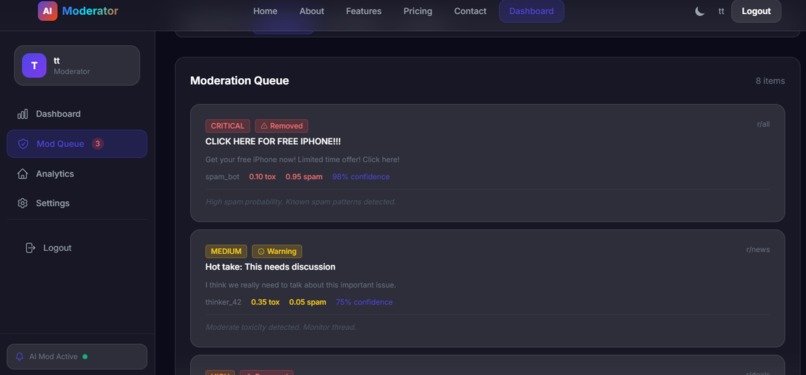This screenshot has width=806, height=375.
Task: Toggle dark mode moon icon
Action: 700,11
